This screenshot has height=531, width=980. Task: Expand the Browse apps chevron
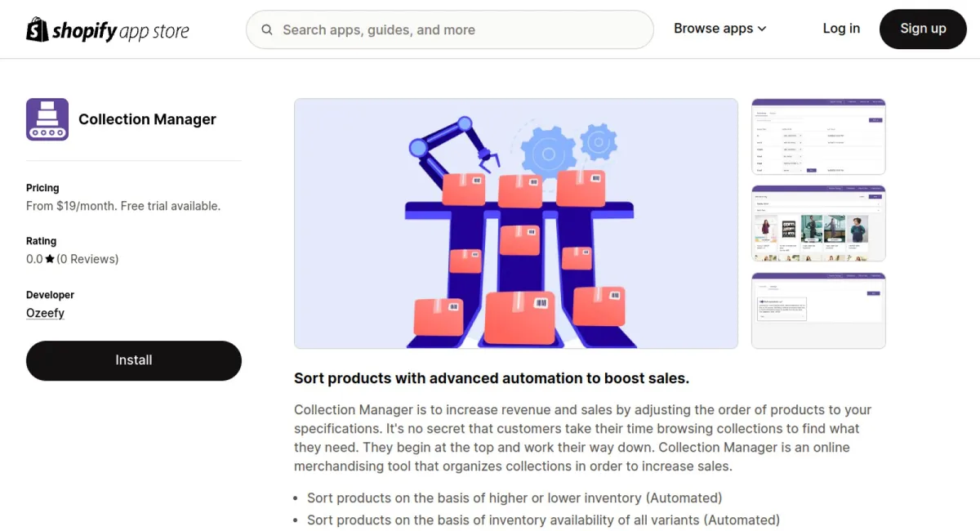[x=762, y=29]
